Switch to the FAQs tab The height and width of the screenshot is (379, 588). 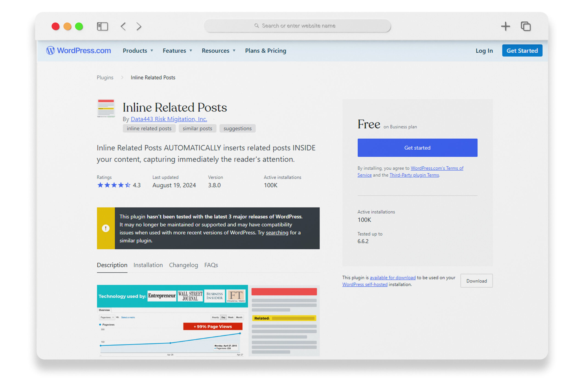[x=211, y=265]
